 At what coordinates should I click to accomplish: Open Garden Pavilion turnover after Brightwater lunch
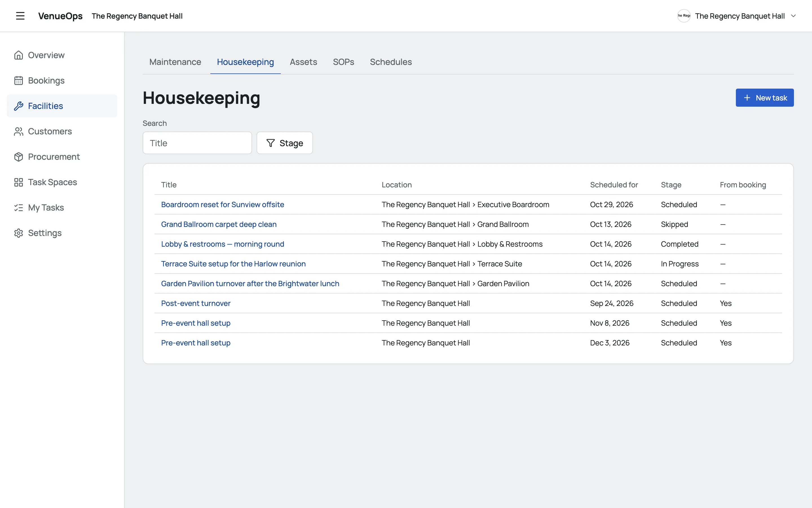coord(250,284)
